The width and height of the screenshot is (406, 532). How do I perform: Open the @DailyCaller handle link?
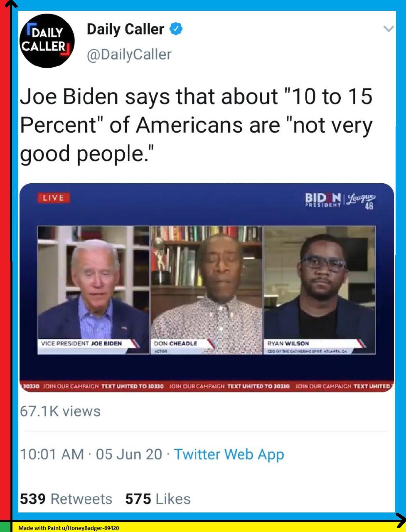129,54
